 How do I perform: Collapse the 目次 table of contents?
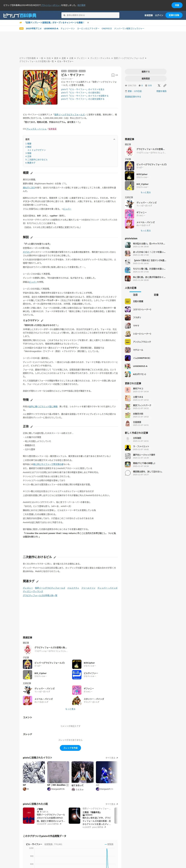click(114, 139)
